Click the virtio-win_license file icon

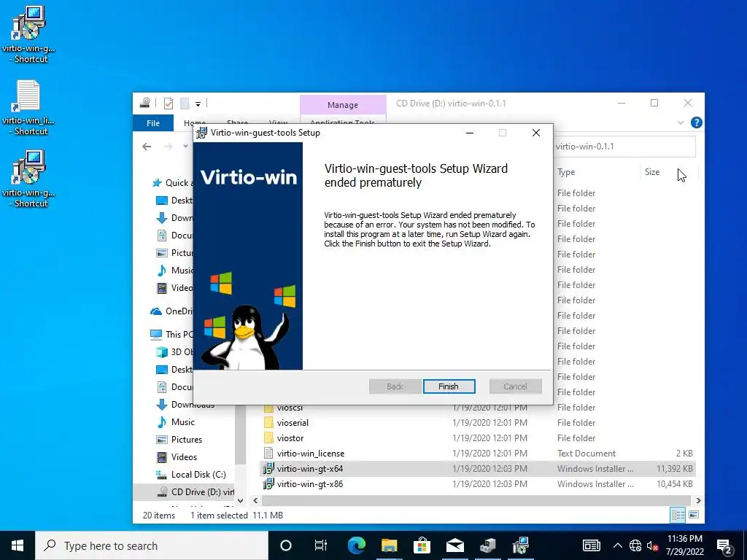[268, 454]
